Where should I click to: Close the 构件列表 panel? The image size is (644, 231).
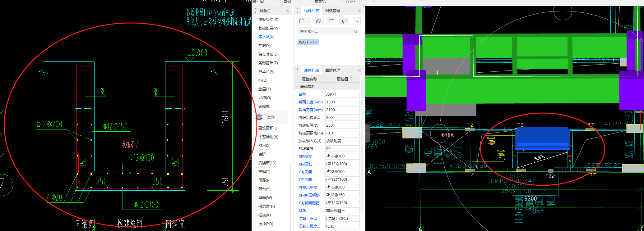click(x=359, y=11)
